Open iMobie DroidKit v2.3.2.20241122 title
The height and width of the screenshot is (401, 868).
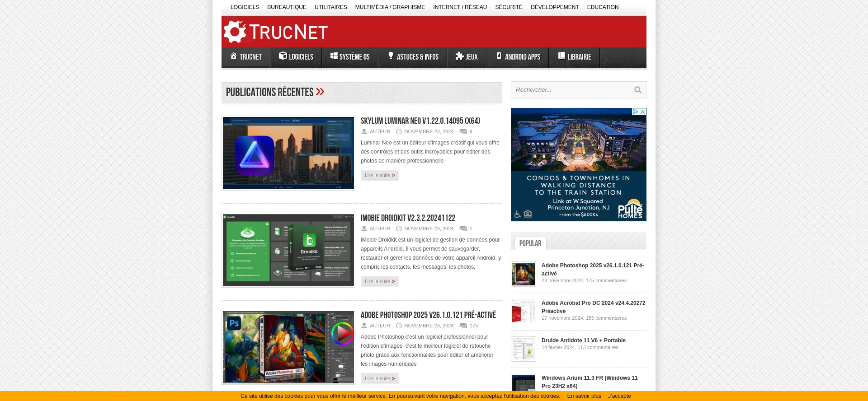(x=408, y=218)
